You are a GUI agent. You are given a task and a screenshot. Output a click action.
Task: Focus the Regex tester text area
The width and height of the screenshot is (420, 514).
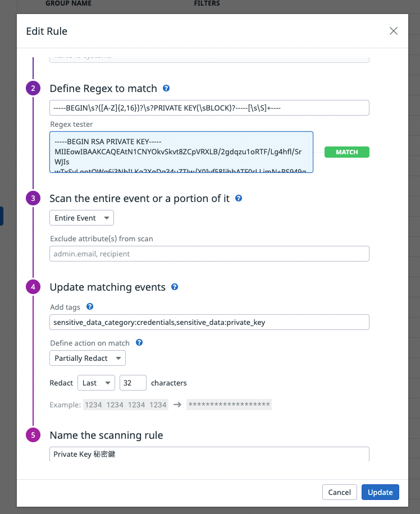tap(181, 152)
